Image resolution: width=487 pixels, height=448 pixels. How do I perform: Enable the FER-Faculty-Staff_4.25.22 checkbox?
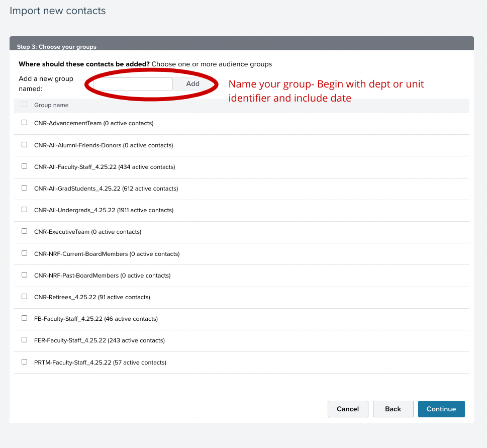point(24,339)
